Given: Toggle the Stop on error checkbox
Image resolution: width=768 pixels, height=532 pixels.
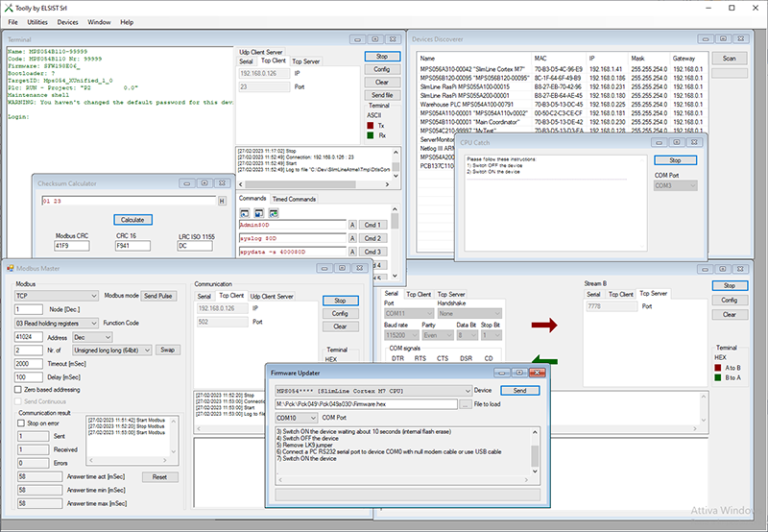Looking at the screenshot, I should click(20, 423).
